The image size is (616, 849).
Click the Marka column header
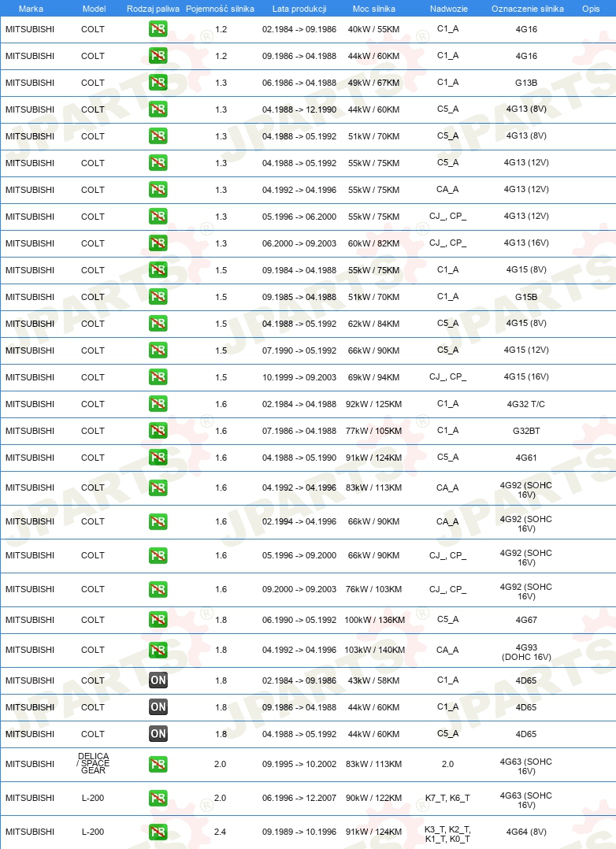(x=31, y=9)
